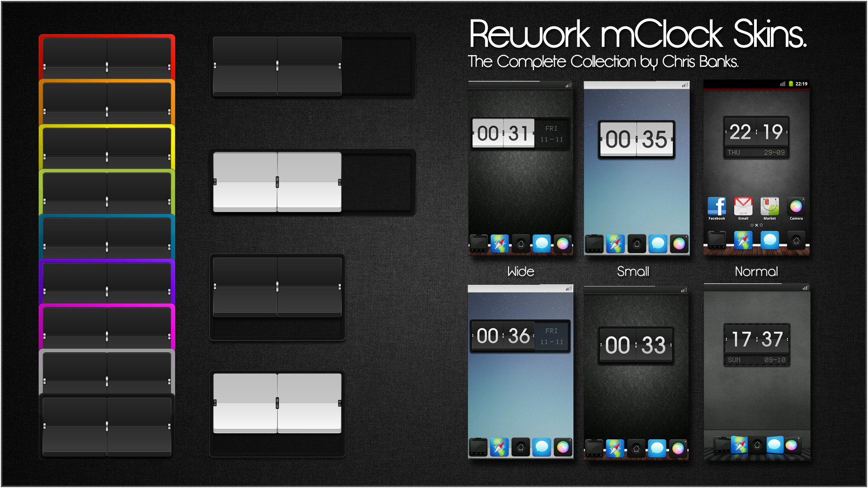868x488 pixels.
Task: Open Facebook from the Normal phone preview
Action: click(717, 206)
